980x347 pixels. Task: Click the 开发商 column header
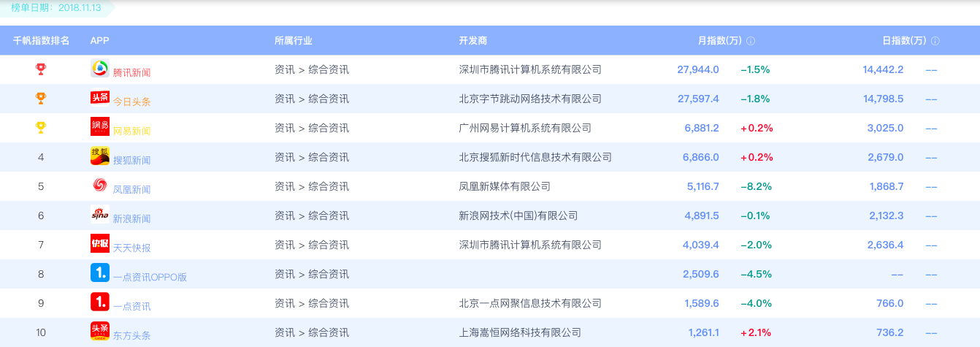(473, 41)
